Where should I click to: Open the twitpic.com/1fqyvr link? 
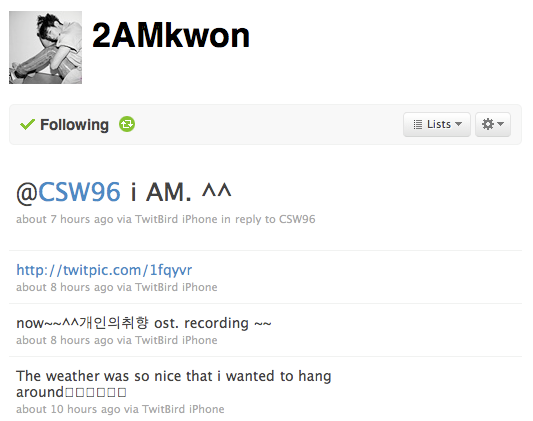104,270
